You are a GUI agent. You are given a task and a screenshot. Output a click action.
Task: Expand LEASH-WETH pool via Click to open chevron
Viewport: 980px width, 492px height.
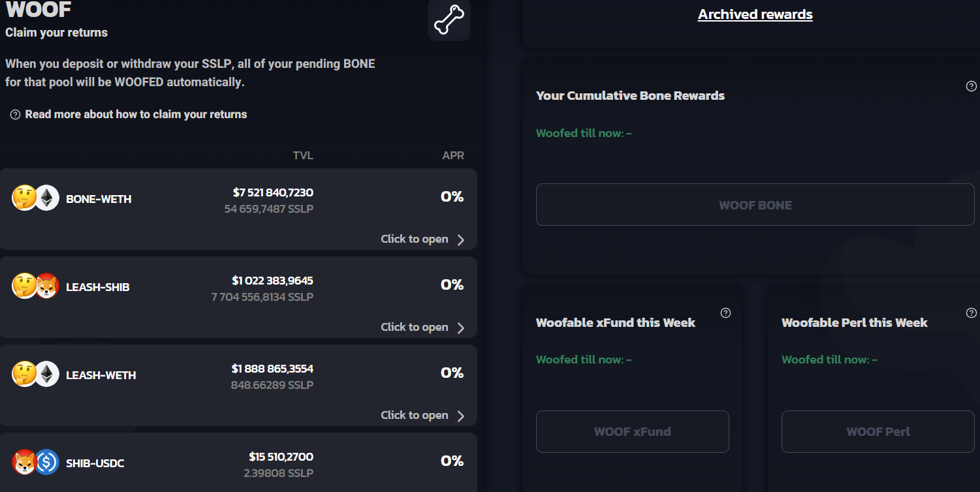pyautogui.click(x=461, y=416)
